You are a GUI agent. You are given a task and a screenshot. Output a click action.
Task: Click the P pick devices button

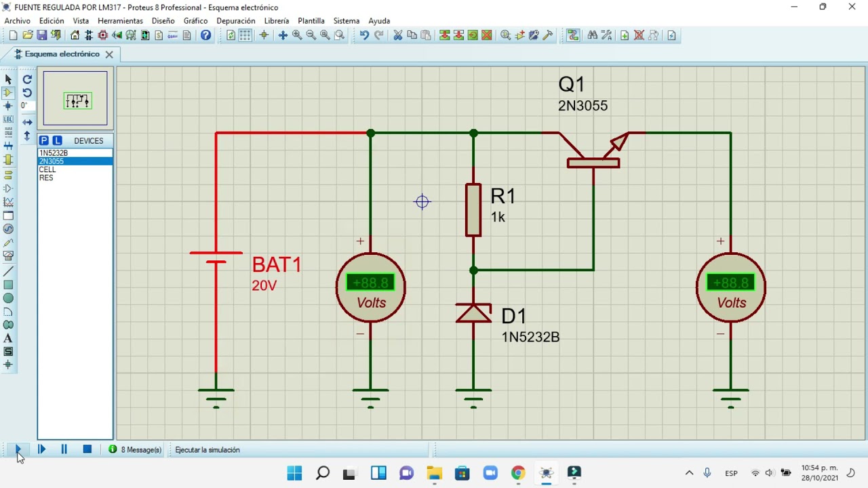click(44, 140)
